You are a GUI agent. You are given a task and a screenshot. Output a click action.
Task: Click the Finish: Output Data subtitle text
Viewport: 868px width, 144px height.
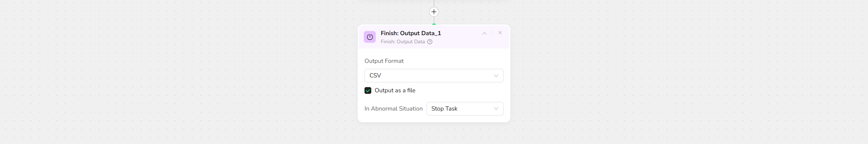[x=402, y=42]
